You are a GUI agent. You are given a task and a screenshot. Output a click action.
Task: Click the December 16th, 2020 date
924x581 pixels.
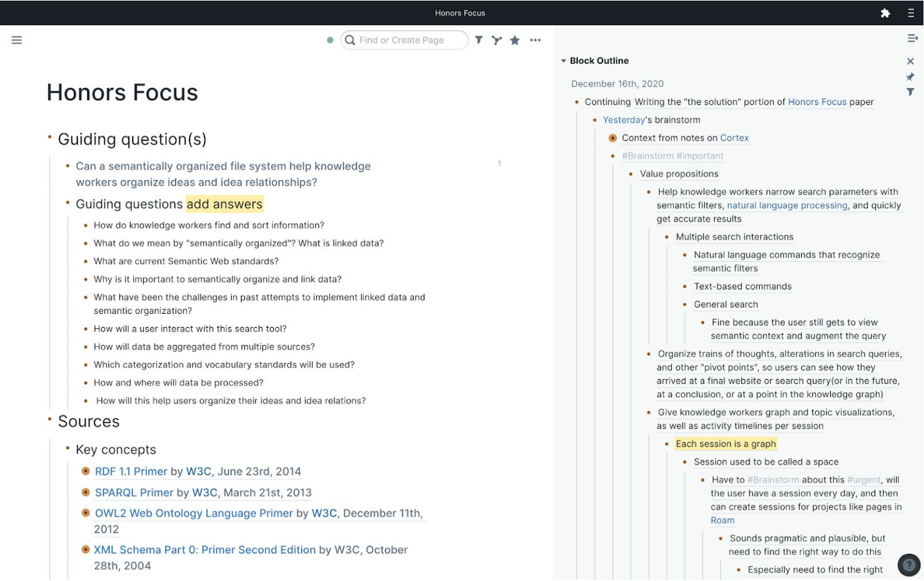click(617, 84)
